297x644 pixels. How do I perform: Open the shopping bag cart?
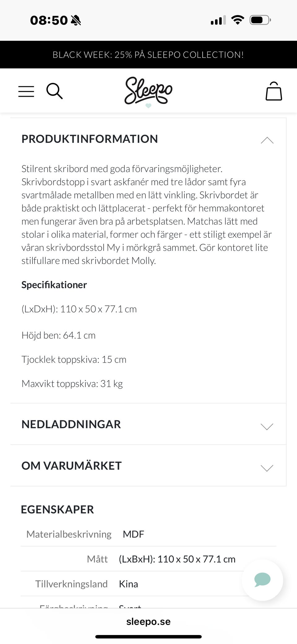tap(274, 91)
